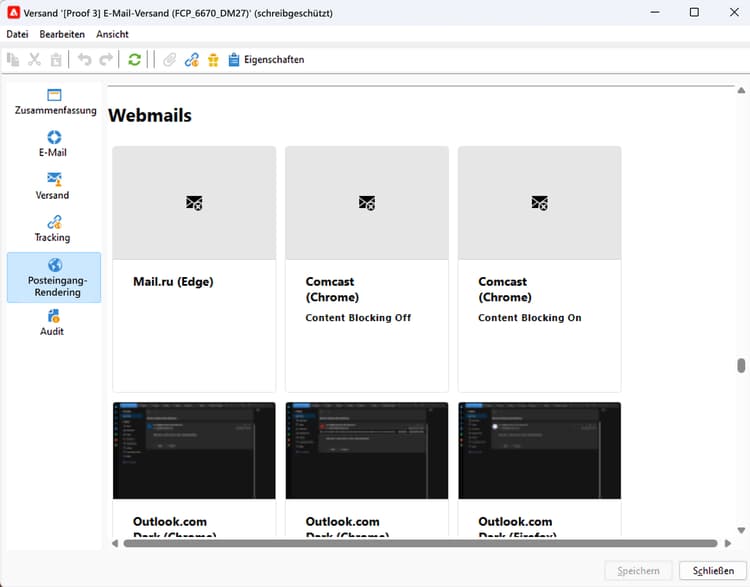Click Mail.ru (Edge) label text
Image resolution: width=750 pixels, height=587 pixels.
pyautogui.click(x=173, y=281)
